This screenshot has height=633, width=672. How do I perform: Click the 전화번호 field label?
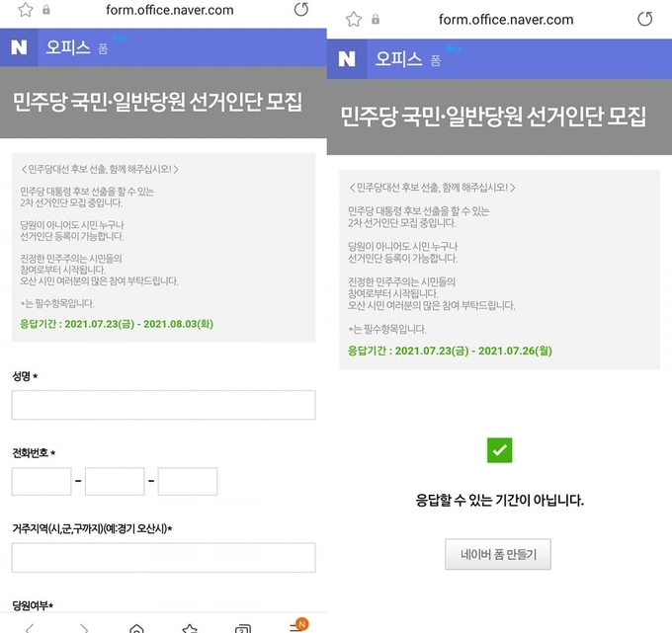pos(34,452)
